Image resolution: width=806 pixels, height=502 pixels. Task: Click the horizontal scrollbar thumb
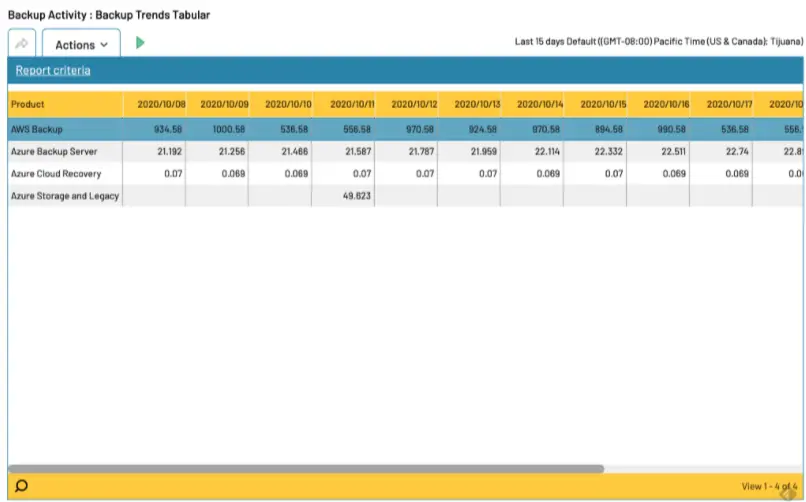[306, 469]
